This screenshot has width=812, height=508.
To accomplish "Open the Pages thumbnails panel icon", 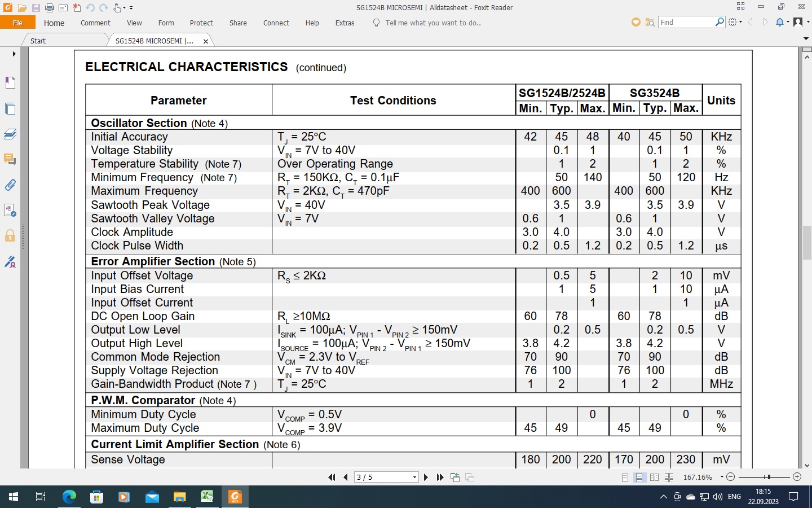I will pos(10,108).
